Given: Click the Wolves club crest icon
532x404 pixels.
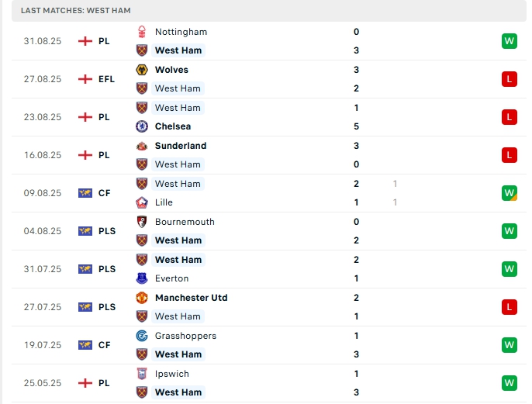Looking at the screenshot, I should [x=142, y=70].
